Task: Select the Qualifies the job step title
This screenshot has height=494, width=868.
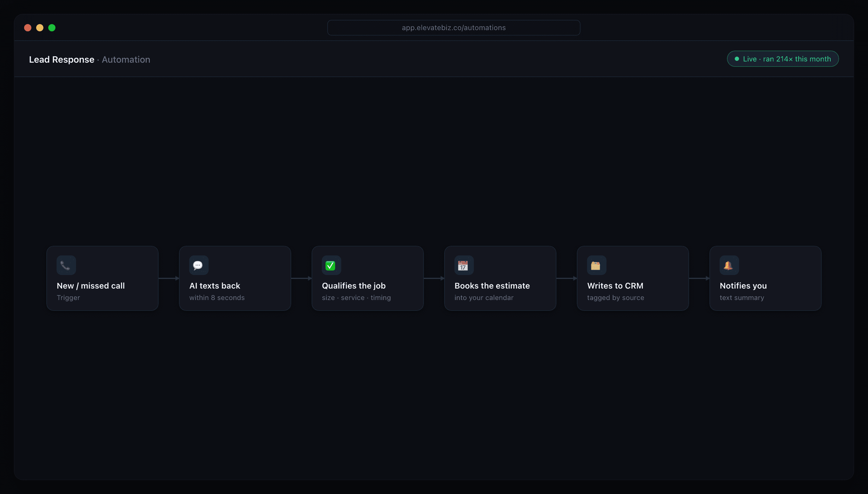Action: pyautogui.click(x=353, y=286)
